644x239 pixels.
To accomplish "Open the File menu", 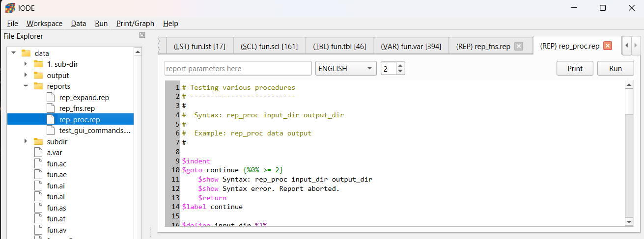I will pos(12,24).
